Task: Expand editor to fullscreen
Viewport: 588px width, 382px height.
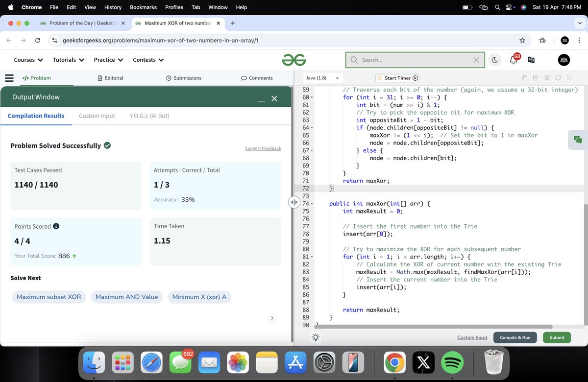Action: point(569,78)
